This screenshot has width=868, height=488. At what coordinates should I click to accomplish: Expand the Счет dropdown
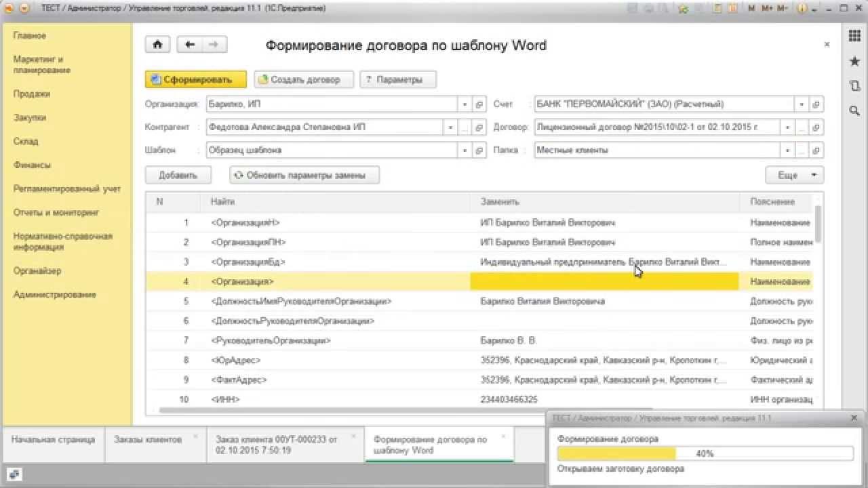(802, 104)
